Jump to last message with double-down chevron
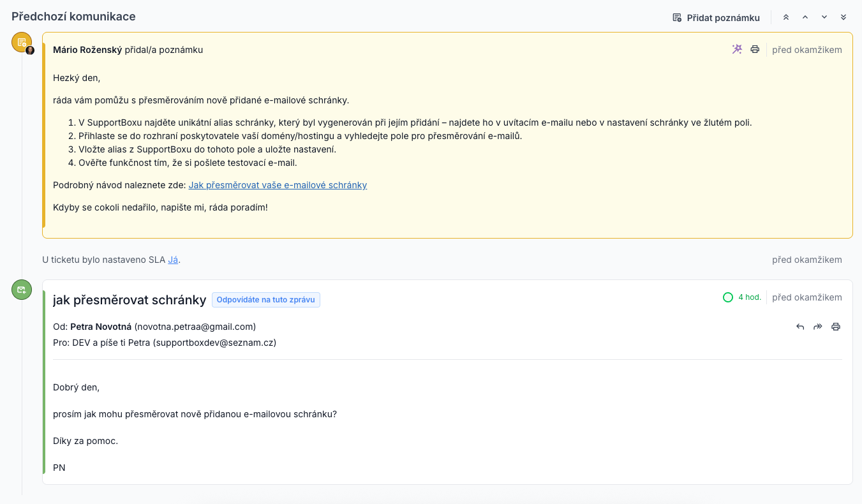 click(x=843, y=17)
